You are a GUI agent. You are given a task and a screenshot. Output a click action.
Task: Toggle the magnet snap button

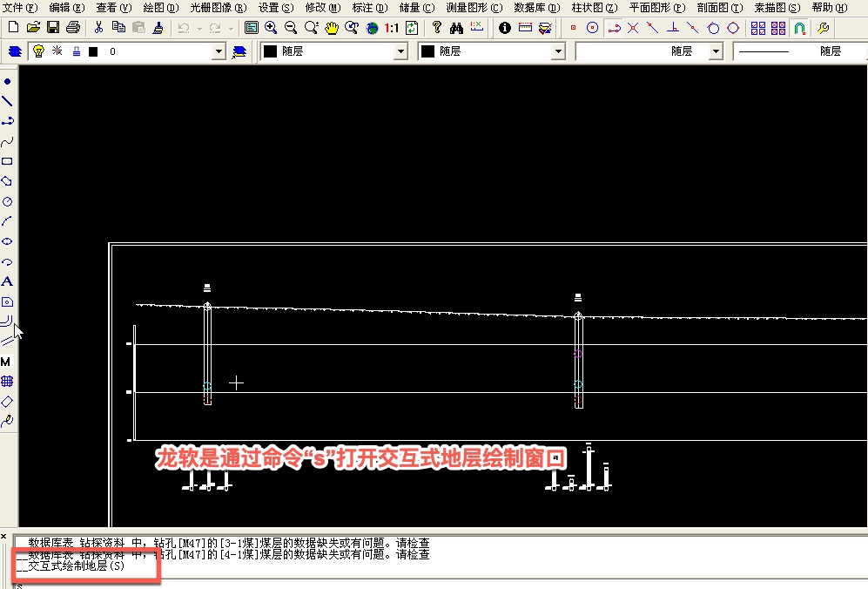(799, 28)
